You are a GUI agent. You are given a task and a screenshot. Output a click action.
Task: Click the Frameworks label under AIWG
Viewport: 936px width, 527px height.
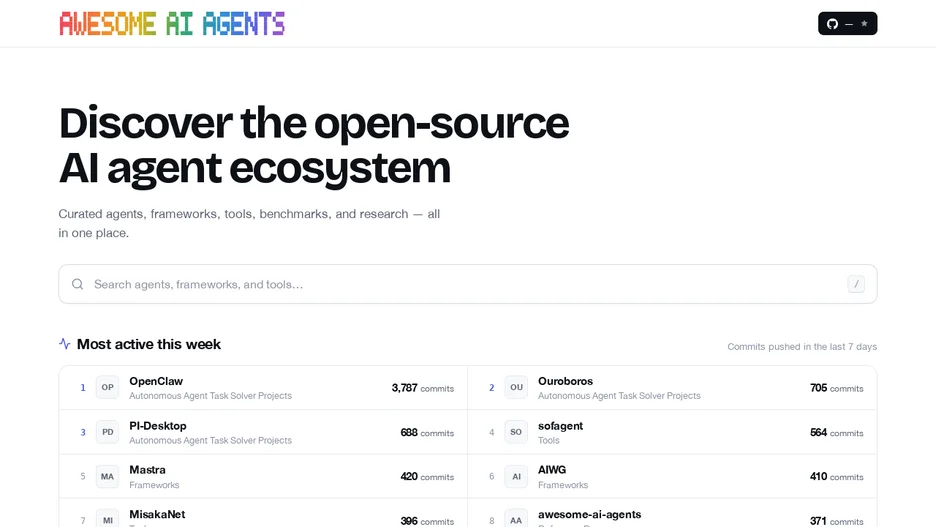pos(563,485)
